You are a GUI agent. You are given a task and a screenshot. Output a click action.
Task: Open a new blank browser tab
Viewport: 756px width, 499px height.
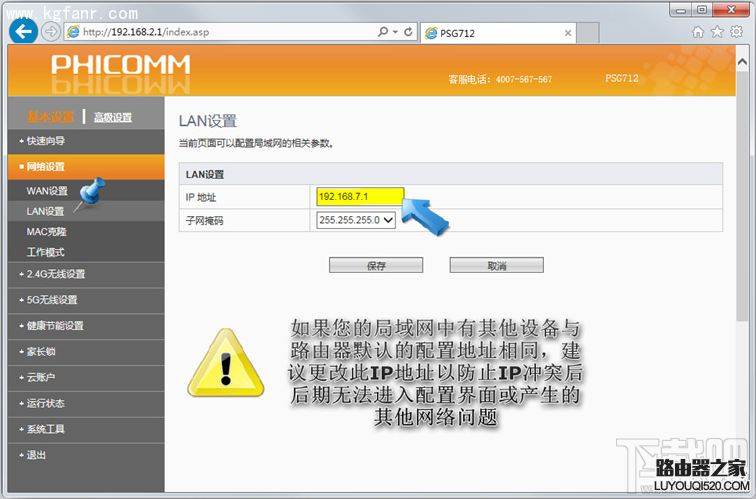[x=588, y=33]
